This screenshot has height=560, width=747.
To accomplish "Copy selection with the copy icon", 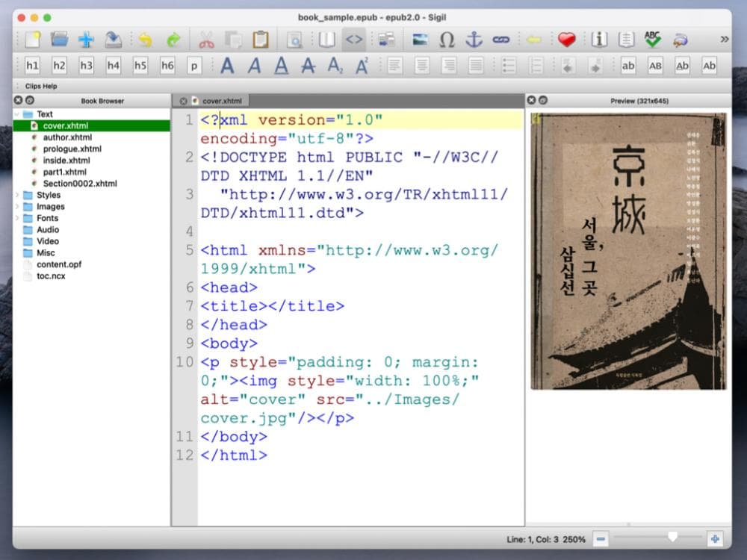I will coord(233,40).
